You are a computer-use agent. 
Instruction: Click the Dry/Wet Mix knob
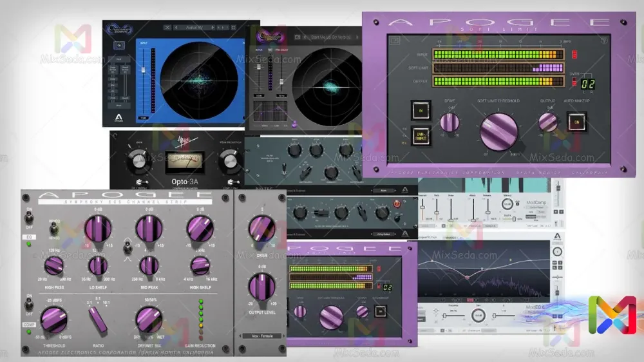coord(149,319)
